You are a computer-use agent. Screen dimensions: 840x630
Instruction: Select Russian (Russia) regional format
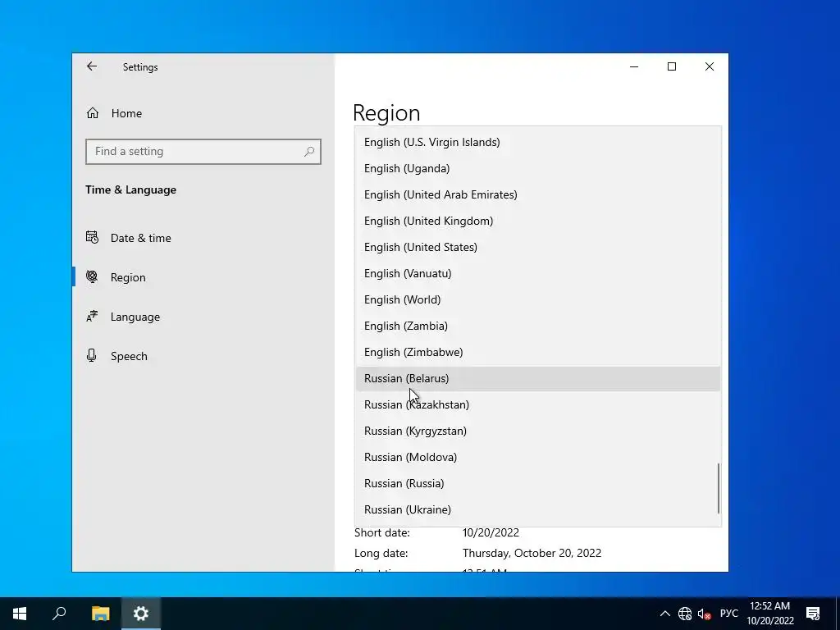click(538, 483)
